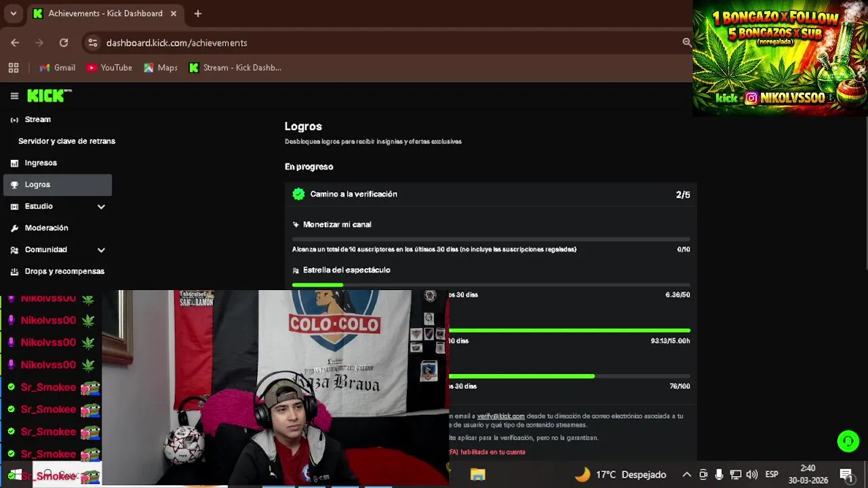
Task: Click the Ingresos chart icon
Action: tap(14, 163)
